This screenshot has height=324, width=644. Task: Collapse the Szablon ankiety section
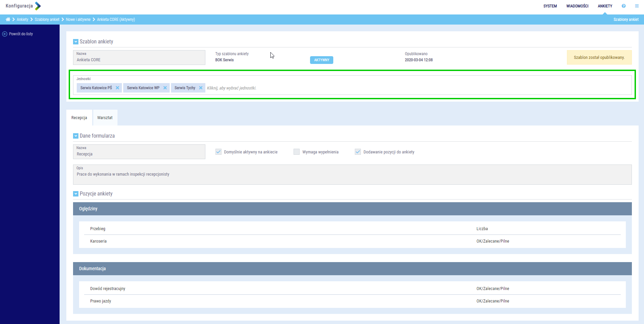pyautogui.click(x=76, y=42)
